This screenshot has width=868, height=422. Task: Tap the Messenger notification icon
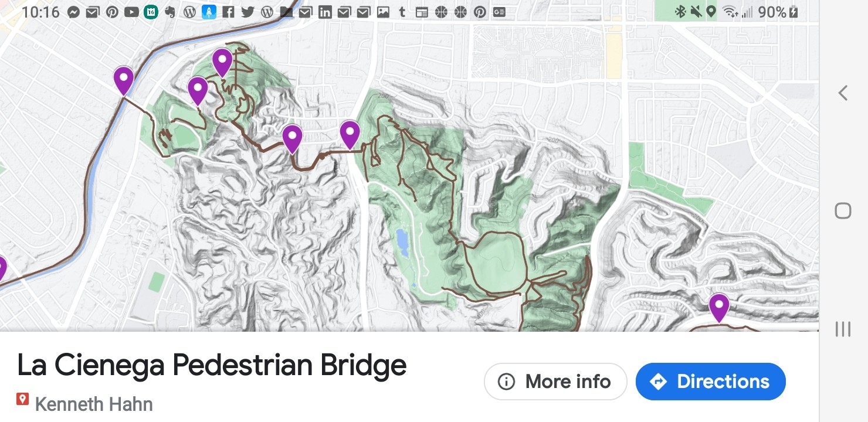point(73,12)
